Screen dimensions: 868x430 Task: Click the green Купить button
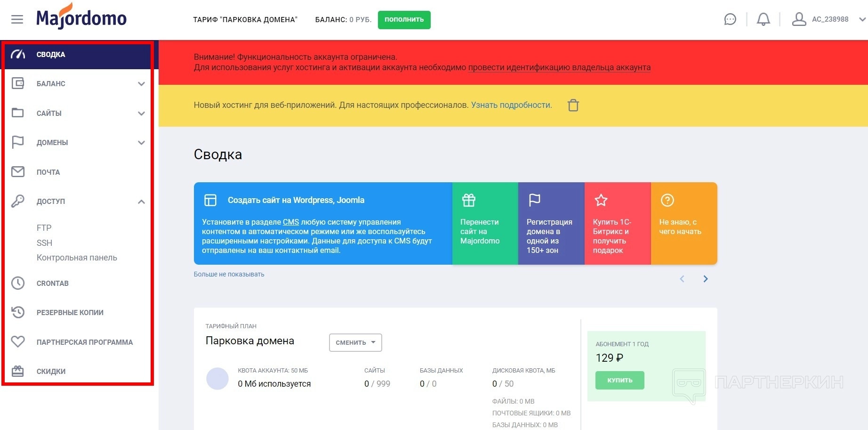pyautogui.click(x=619, y=380)
